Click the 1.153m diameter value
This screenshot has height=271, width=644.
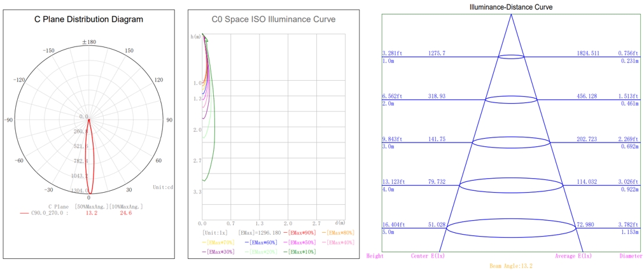[x=631, y=232]
